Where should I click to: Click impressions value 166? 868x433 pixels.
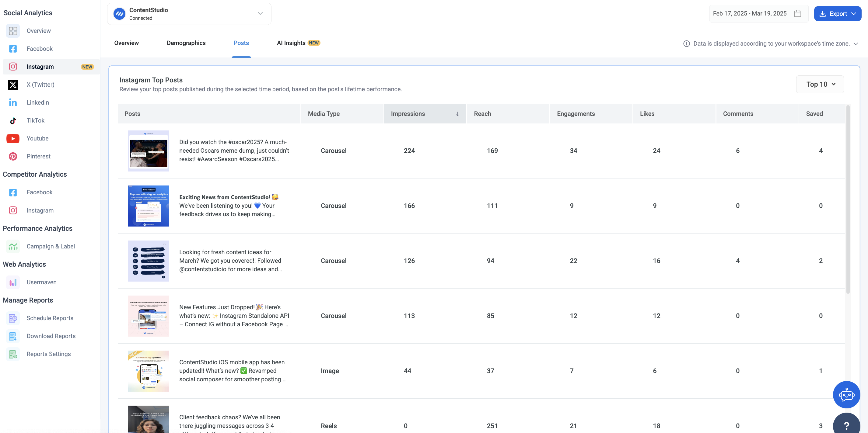coord(409,205)
